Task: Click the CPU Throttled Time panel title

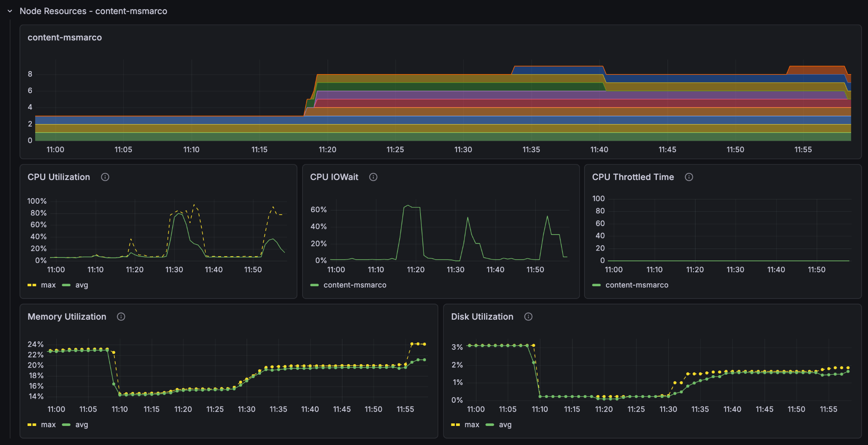Action: point(633,177)
